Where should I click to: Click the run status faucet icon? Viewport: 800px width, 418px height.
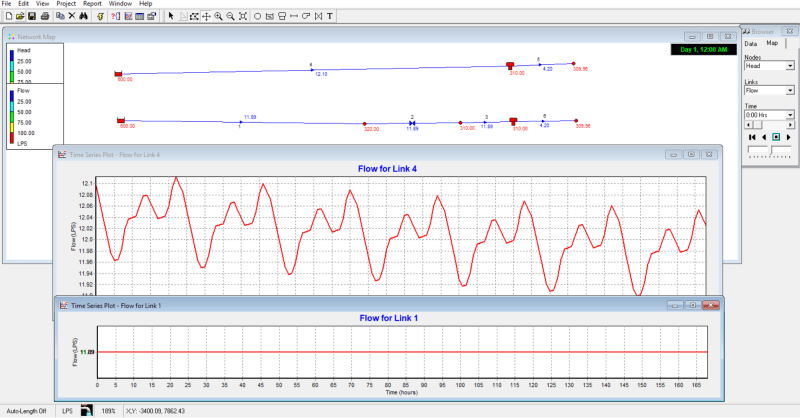point(87,410)
